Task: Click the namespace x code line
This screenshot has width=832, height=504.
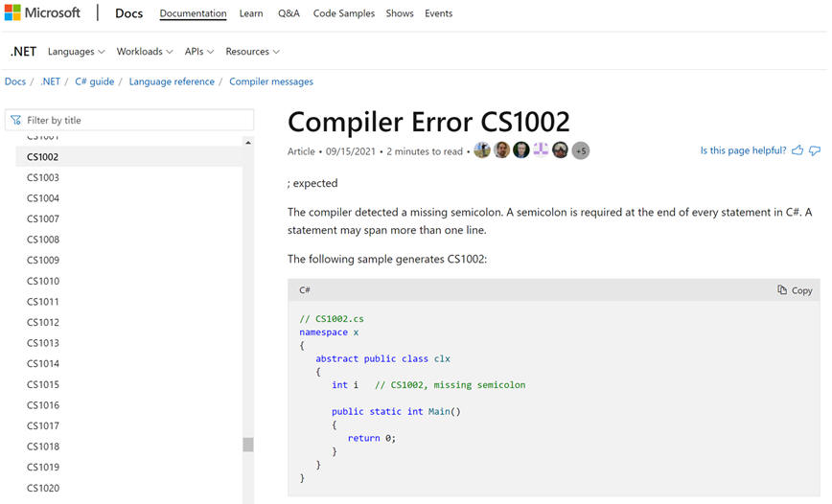Action: coord(329,332)
